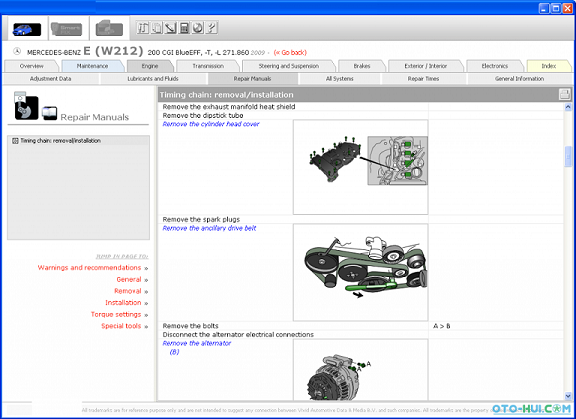Click the blue car vehicle icon

point(26,29)
